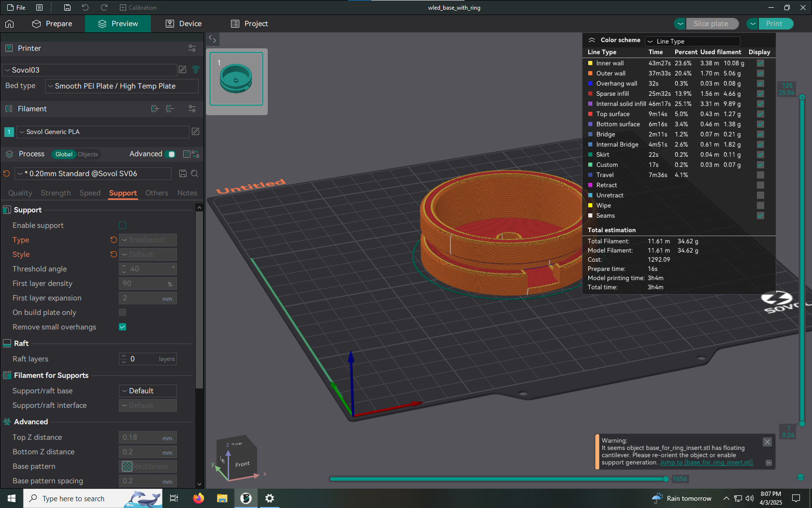Click the undo arrow in top toolbar

(85, 8)
